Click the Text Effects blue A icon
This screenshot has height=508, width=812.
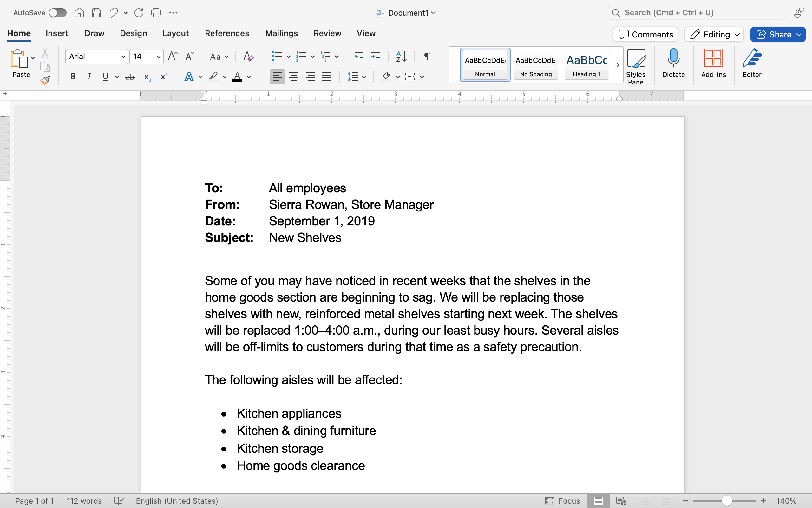pyautogui.click(x=189, y=77)
